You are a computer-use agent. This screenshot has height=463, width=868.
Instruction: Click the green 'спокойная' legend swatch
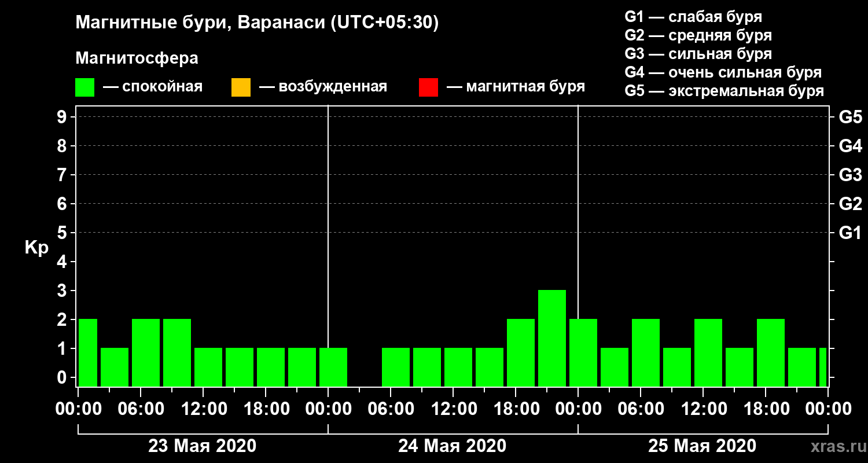click(85, 87)
